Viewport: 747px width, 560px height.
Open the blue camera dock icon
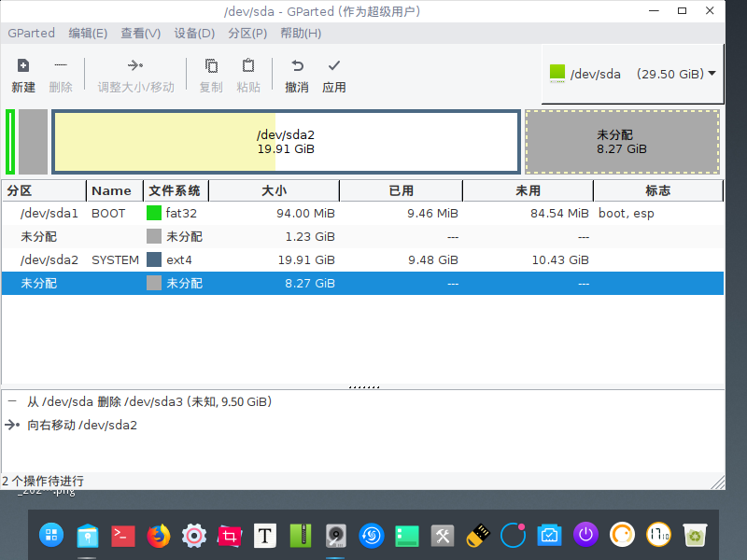(549, 536)
